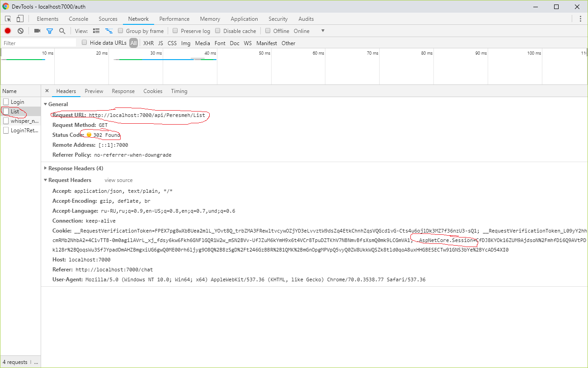This screenshot has width=588, height=368.
Task: Enable Preserve log checkbox
Action: [175, 31]
